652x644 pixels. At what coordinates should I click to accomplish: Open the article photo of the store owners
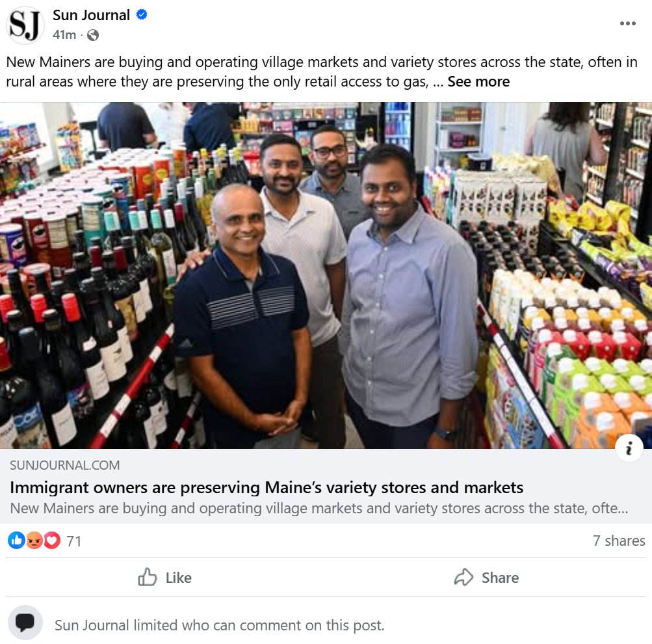326,275
